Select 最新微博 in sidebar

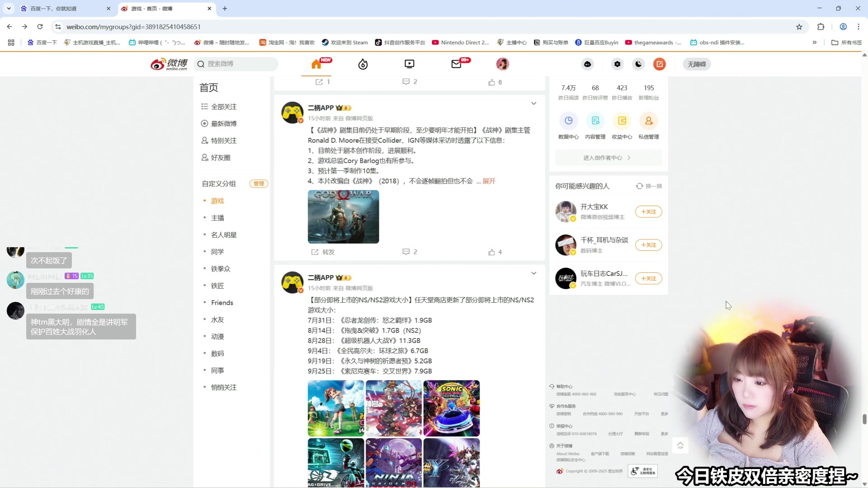tap(224, 123)
